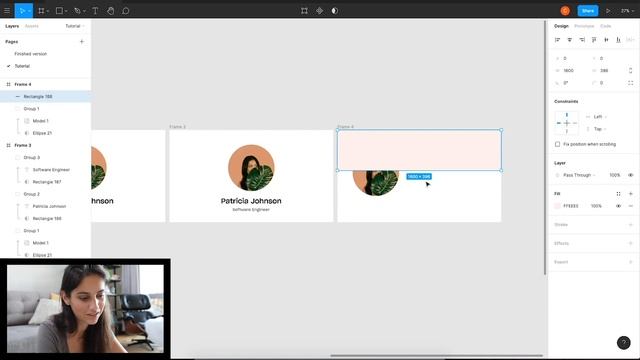Switch to the Design tab

(561, 26)
